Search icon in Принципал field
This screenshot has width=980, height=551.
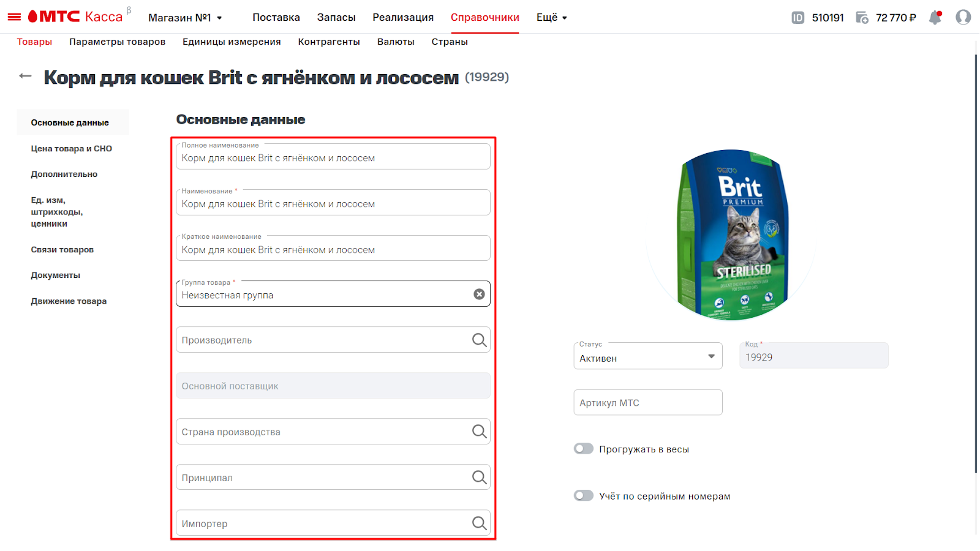(479, 478)
